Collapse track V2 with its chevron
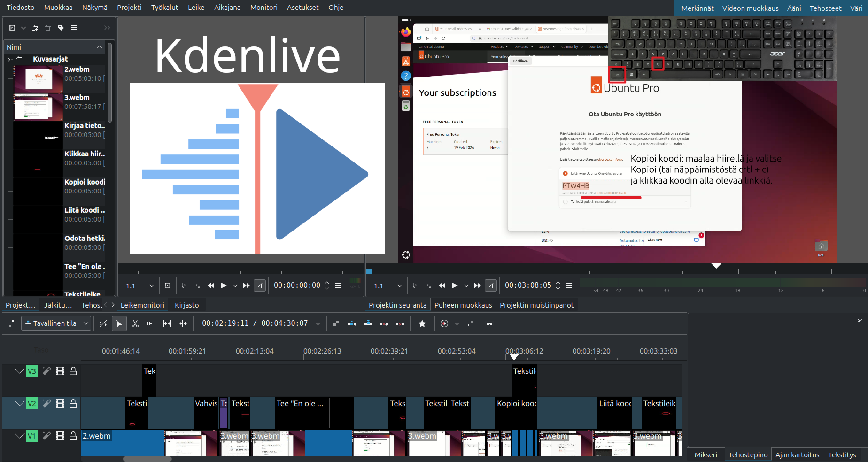Image resolution: width=868 pixels, height=462 pixels. (x=19, y=403)
